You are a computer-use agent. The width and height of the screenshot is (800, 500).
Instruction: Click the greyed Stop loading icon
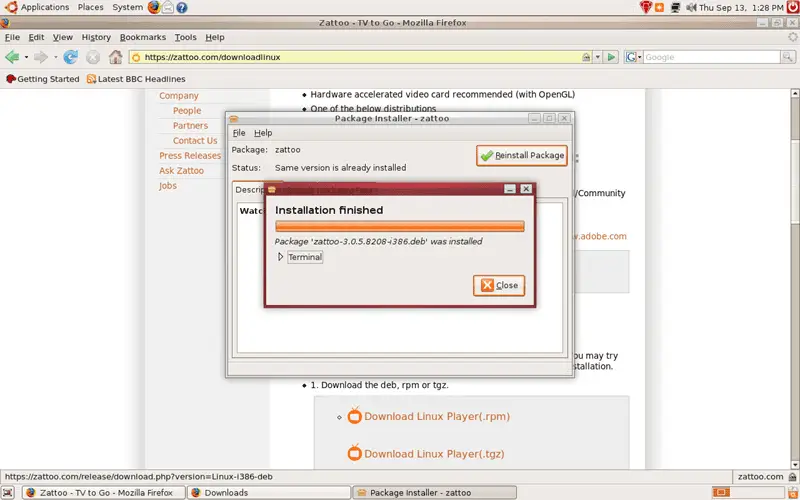click(x=93, y=57)
